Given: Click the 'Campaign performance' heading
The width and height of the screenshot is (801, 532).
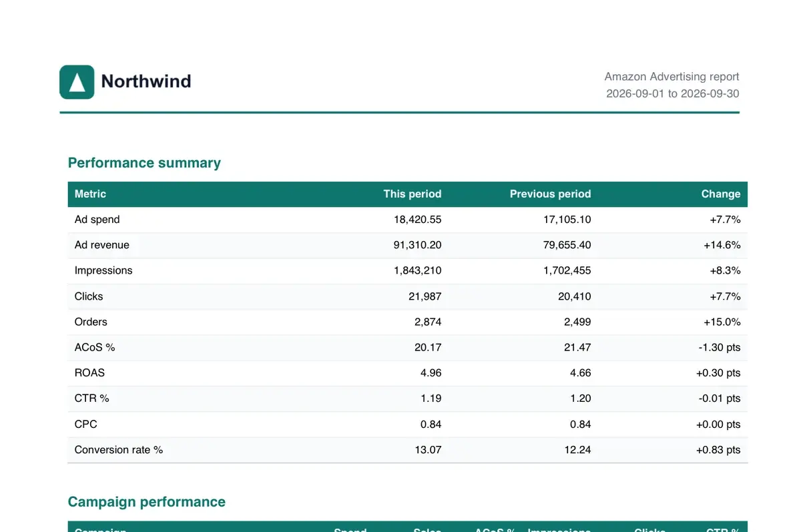Looking at the screenshot, I should click(x=147, y=502).
